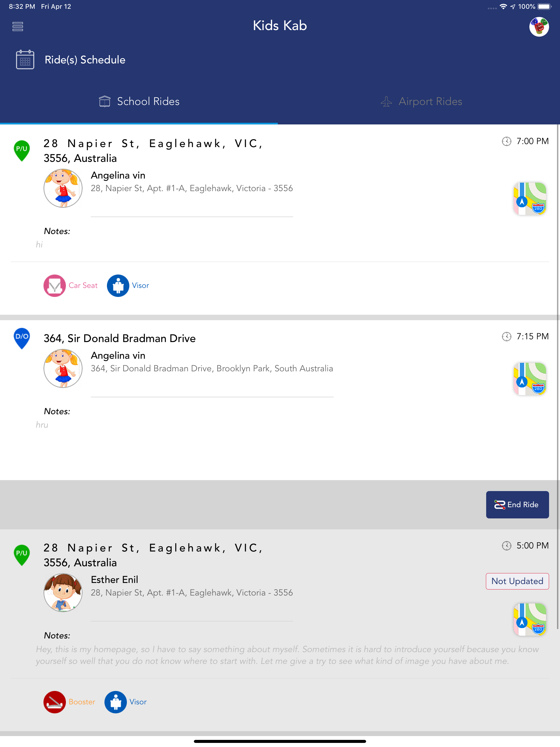Tap the note text 'hi'

coord(39,244)
